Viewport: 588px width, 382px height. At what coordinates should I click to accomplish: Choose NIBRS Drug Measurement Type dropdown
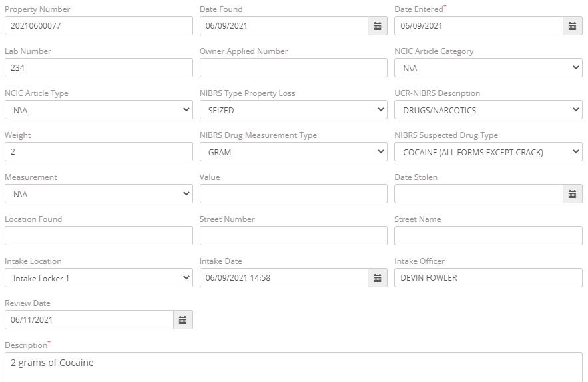293,152
